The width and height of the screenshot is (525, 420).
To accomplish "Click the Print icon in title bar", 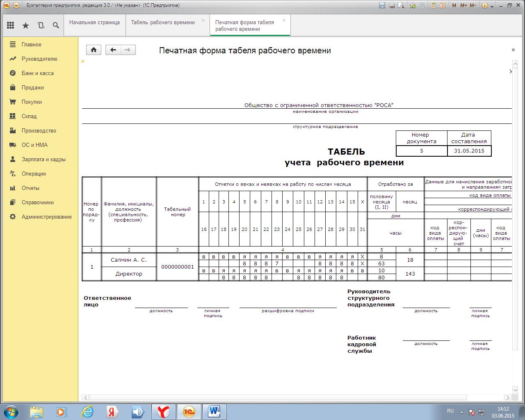I will pyautogui.click(x=391, y=5).
